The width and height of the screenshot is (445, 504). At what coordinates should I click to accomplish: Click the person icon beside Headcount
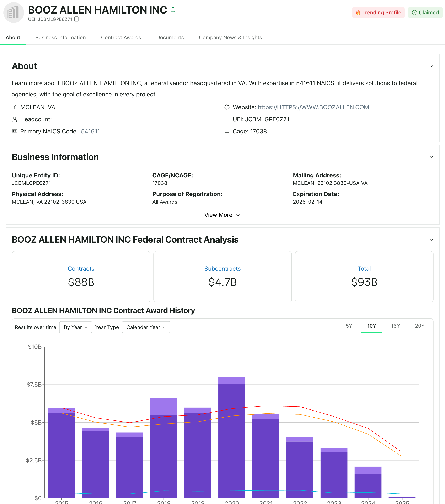(15, 119)
